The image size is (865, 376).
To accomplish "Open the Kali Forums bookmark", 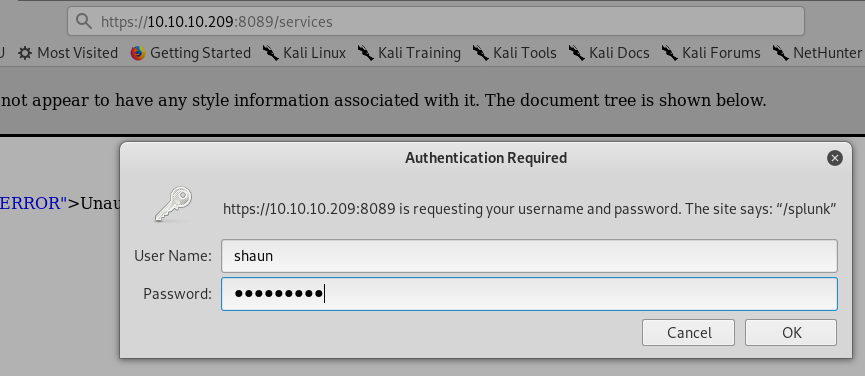I will tap(711, 53).
